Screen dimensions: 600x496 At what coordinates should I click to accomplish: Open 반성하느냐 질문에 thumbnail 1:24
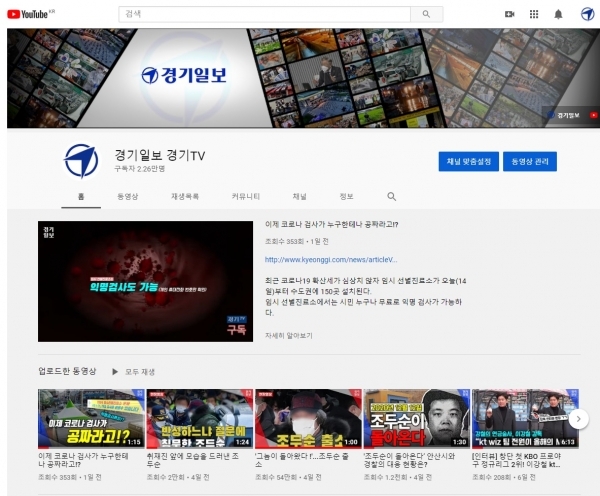coord(200,419)
